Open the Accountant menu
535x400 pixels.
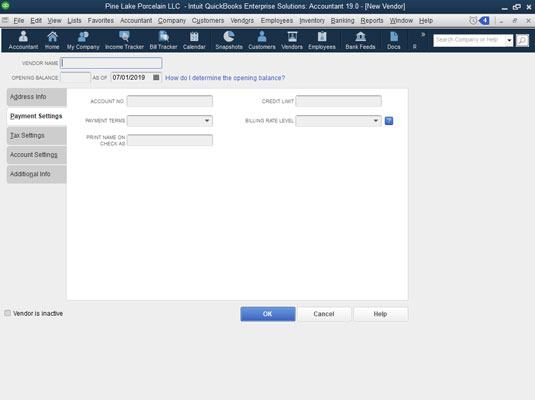pyautogui.click(x=136, y=20)
